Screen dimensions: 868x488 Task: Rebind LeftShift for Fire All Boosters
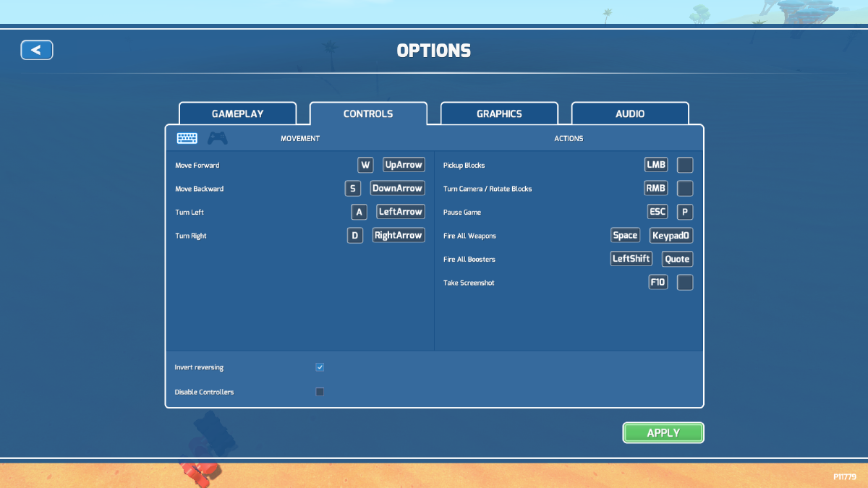coord(631,258)
